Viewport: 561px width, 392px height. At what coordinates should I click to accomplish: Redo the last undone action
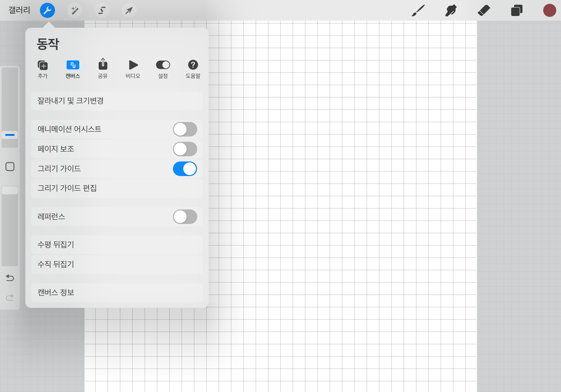coord(10,298)
